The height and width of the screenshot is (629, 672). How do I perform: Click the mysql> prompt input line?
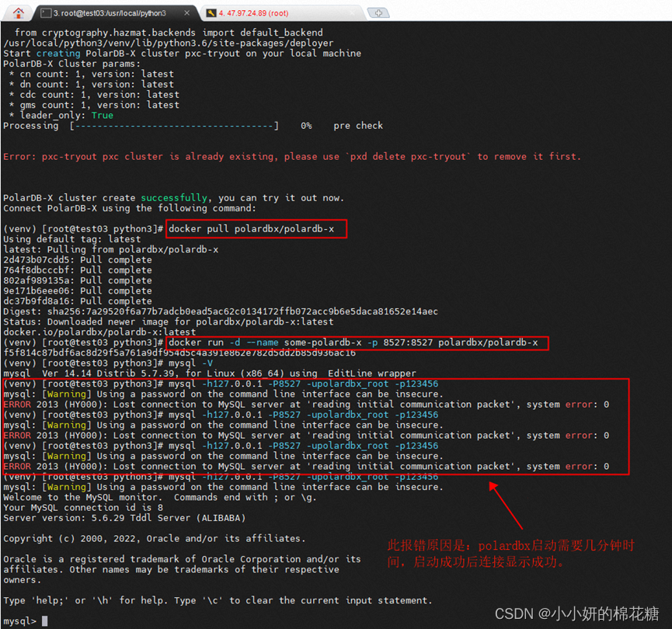(26, 621)
